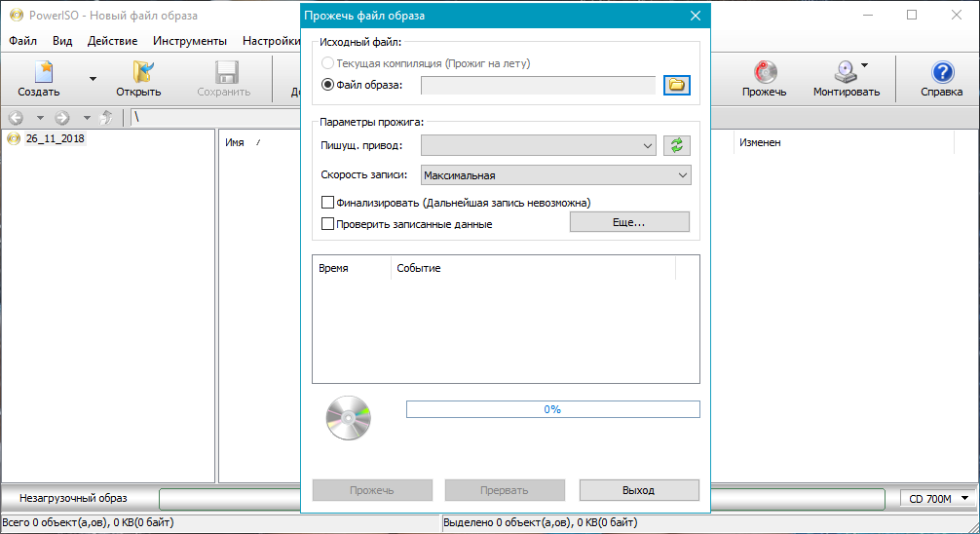Click the navigate back arrow icon
Image resolution: width=980 pixels, height=534 pixels.
pos(16,118)
